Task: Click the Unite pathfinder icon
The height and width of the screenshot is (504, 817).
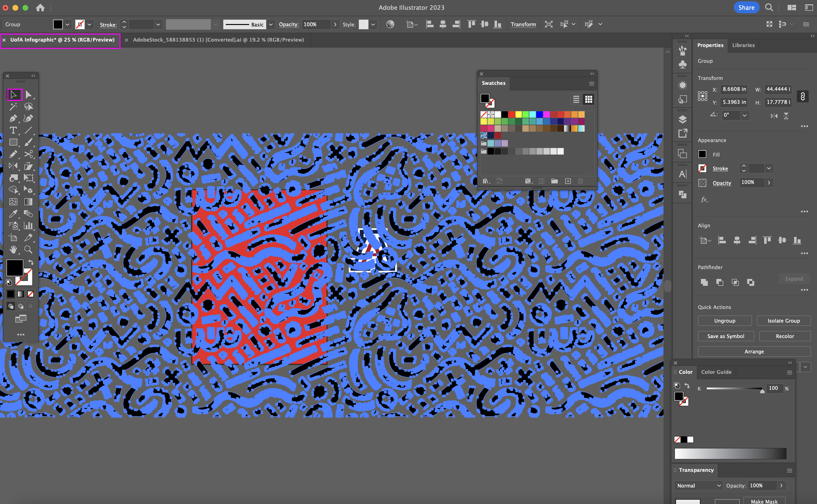Action: click(704, 282)
